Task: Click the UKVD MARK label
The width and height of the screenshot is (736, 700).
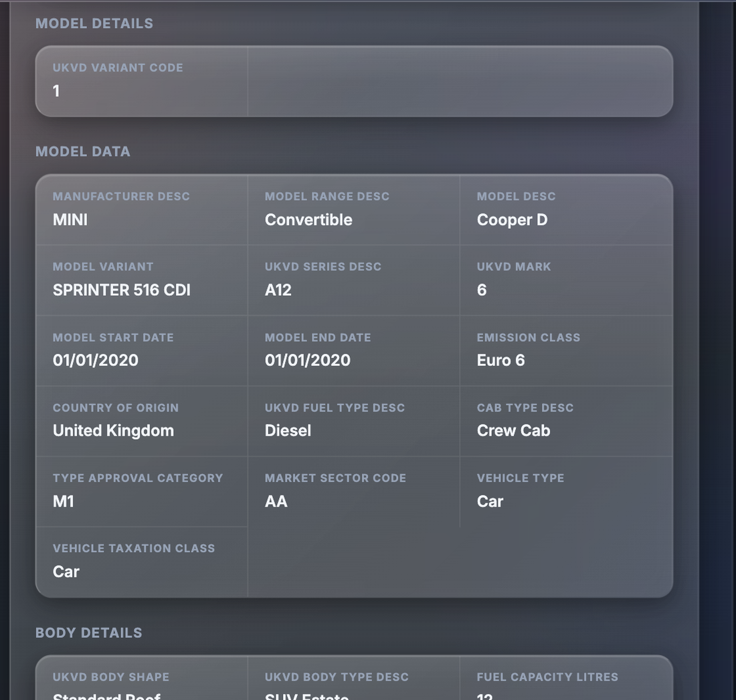Action: 514,266
